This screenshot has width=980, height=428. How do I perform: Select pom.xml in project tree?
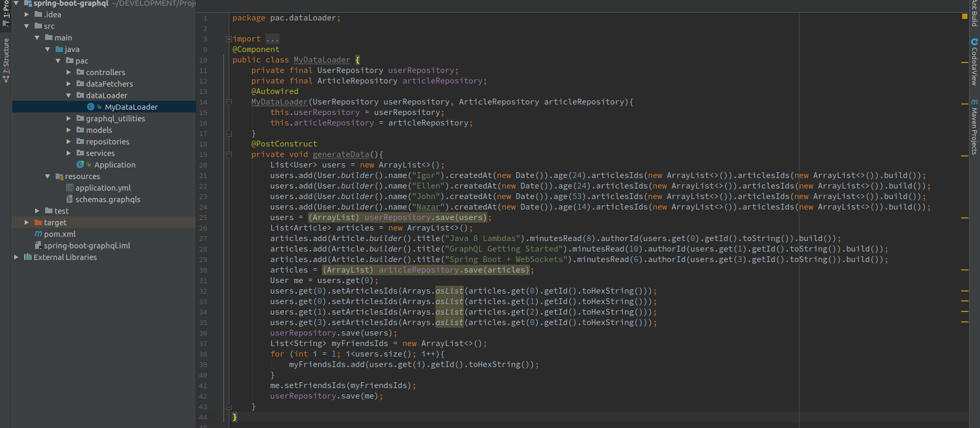tap(60, 234)
